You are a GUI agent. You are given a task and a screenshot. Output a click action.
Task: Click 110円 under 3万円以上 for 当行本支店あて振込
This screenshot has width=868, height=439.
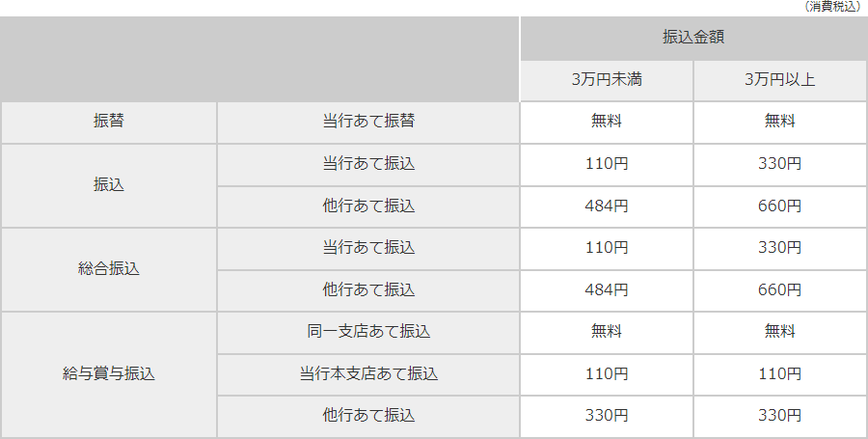tap(780, 374)
